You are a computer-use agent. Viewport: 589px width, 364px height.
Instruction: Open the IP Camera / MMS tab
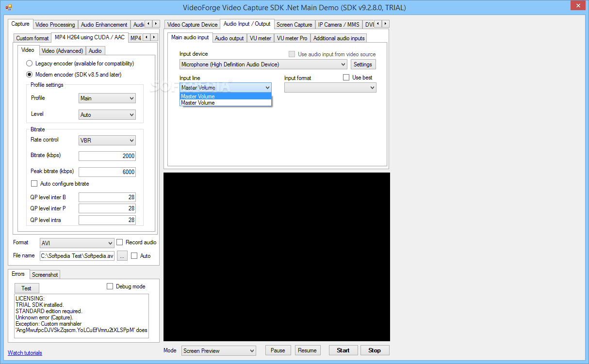(340, 25)
